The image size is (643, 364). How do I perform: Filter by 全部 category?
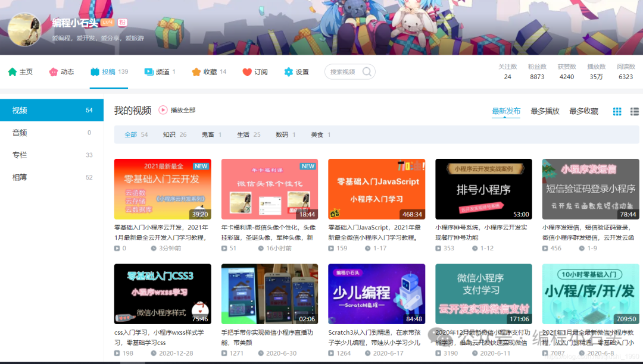click(136, 134)
